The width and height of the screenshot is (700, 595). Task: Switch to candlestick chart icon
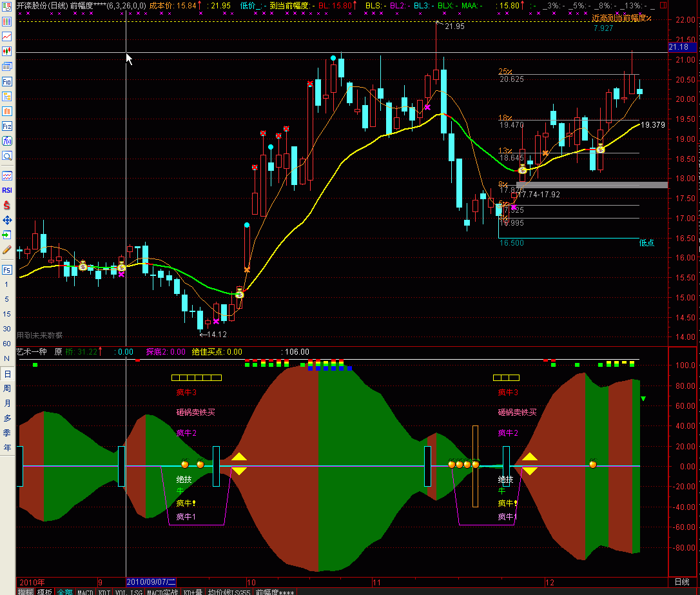pyautogui.click(x=6, y=52)
